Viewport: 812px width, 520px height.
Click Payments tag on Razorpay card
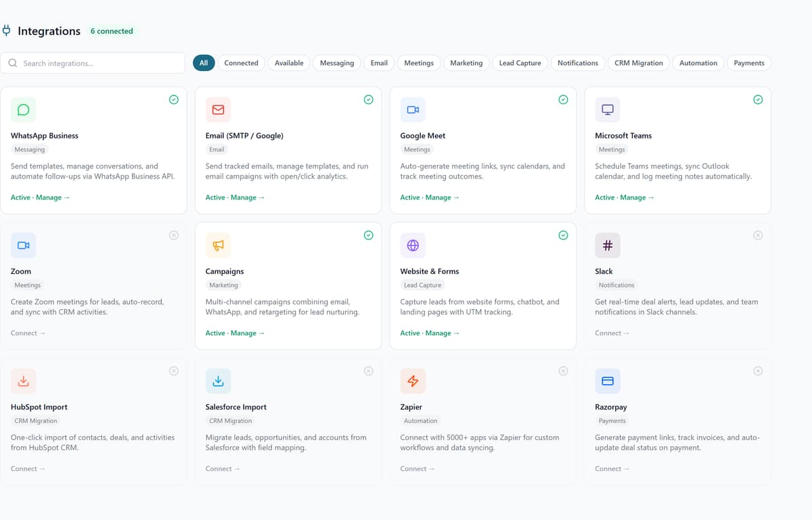[x=612, y=421]
